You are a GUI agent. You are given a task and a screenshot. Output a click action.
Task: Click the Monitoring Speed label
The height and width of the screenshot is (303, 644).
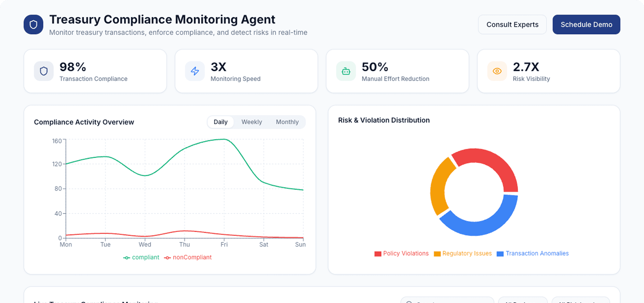[235, 79]
